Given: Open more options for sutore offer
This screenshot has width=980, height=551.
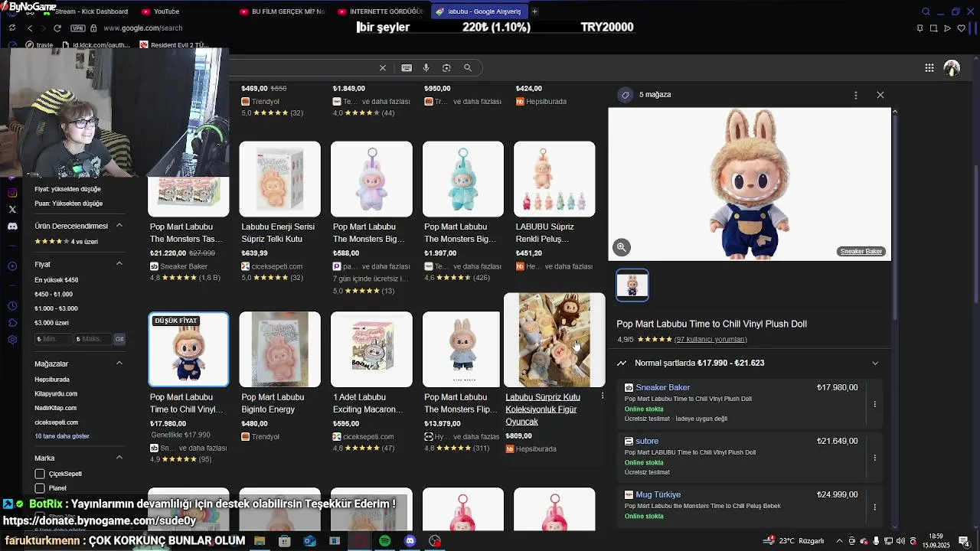Looking at the screenshot, I should (875, 458).
